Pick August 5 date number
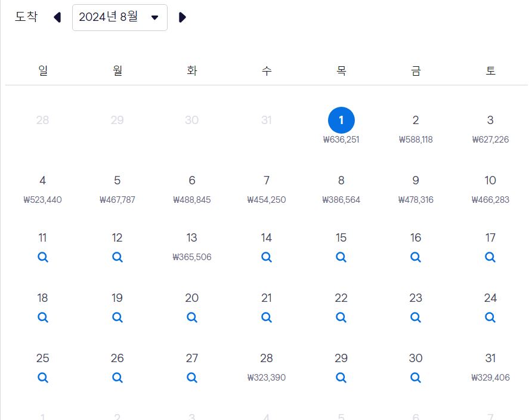This screenshot has width=529, height=420. [x=117, y=180]
